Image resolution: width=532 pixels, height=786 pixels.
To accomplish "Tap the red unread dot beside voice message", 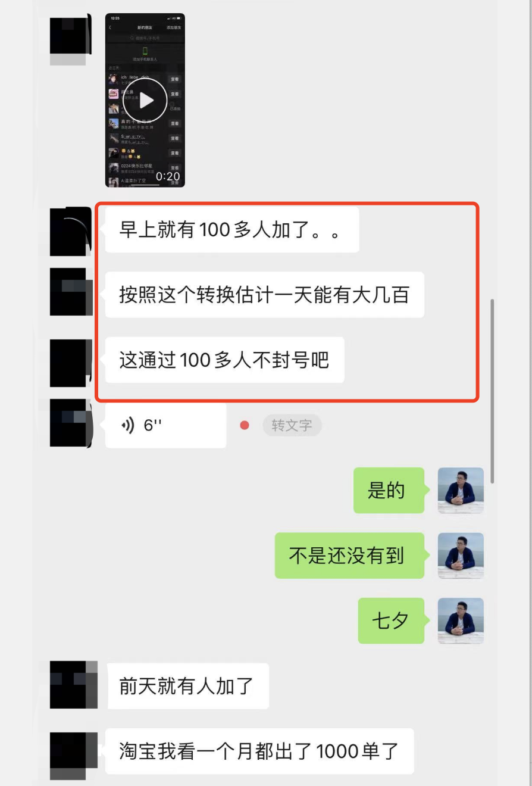I will (x=244, y=426).
